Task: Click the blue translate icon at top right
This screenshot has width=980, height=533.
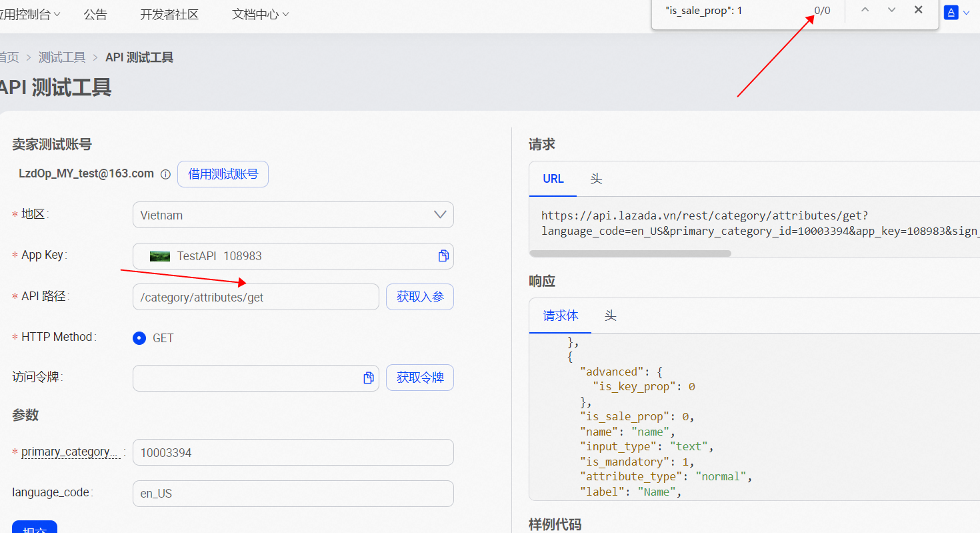Action: pyautogui.click(x=951, y=12)
